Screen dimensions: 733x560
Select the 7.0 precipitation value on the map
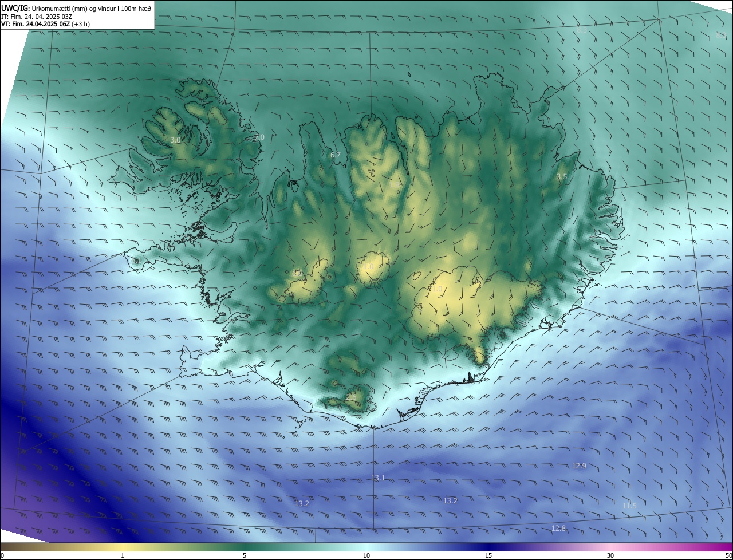coord(259,137)
